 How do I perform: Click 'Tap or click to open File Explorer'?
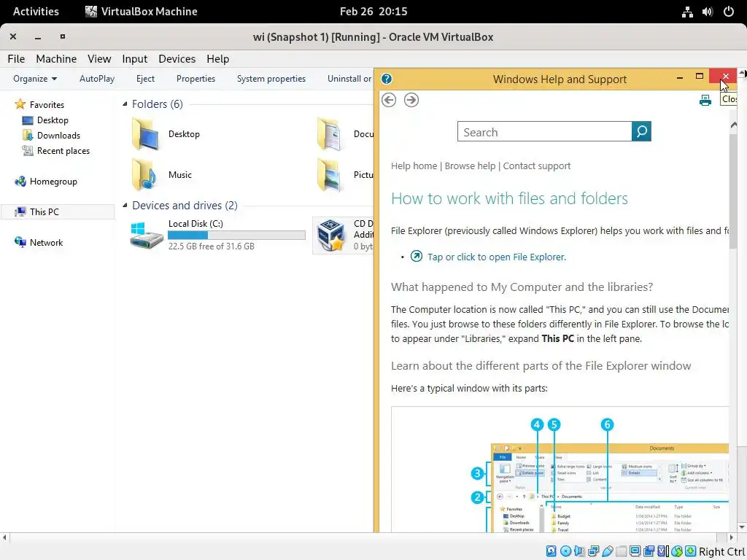[x=496, y=257]
